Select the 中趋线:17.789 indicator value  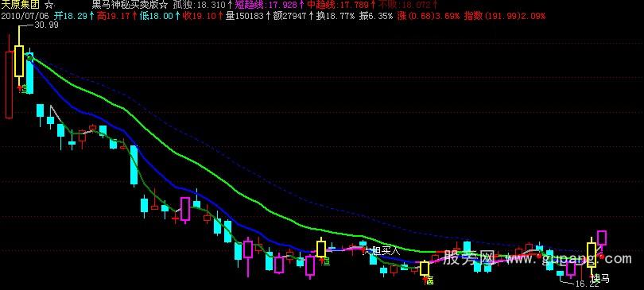point(339,5)
